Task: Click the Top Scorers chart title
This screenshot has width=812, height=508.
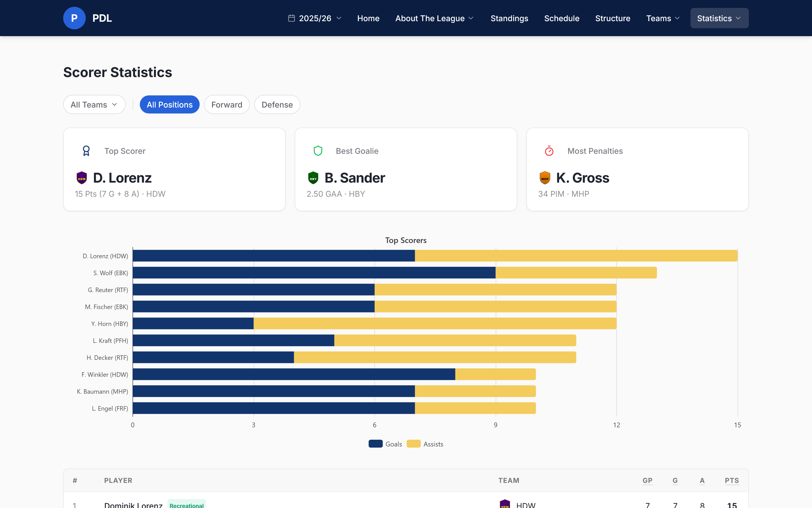Action: tap(406, 240)
